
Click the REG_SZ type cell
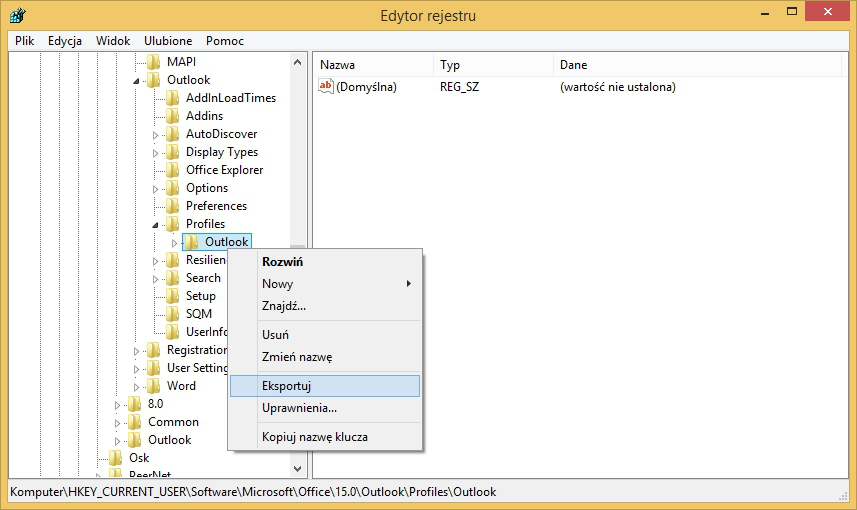[x=459, y=86]
